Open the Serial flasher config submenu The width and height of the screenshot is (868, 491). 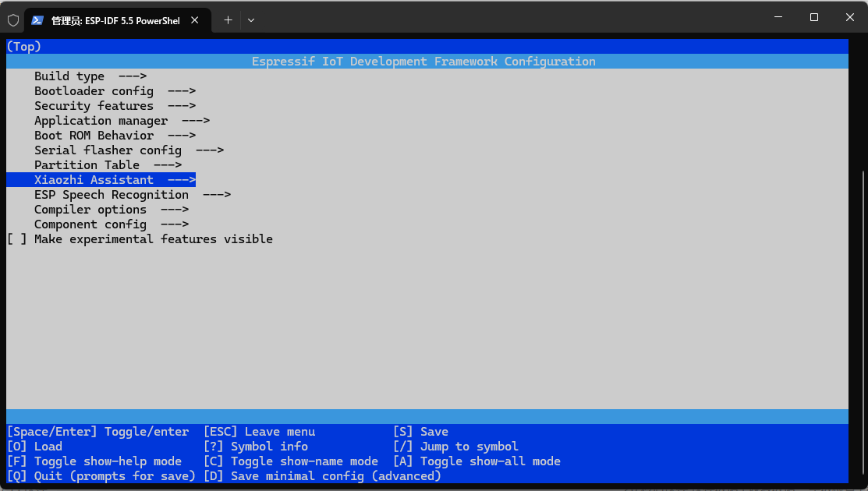coord(129,150)
